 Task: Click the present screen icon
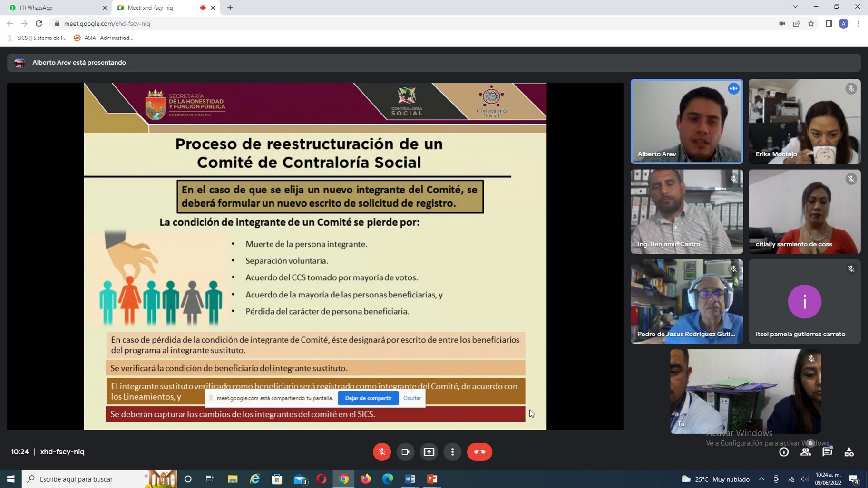click(x=429, y=452)
